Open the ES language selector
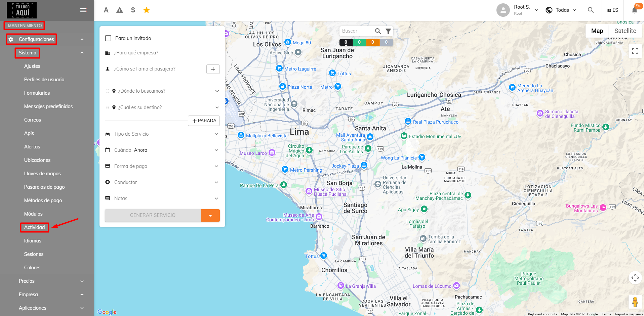 [613, 10]
